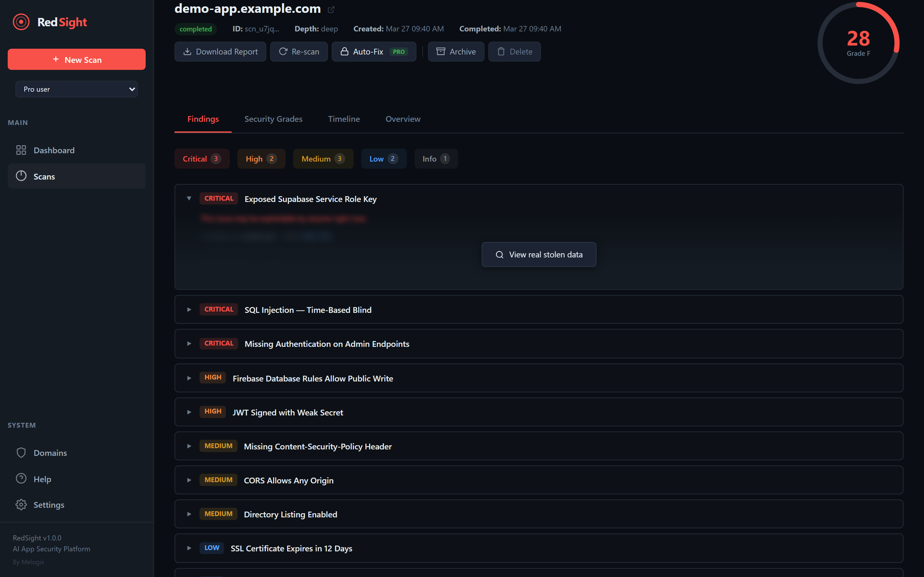924x577 pixels.
Task: Toggle the Critical severity filter
Action: click(x=201, y=159)
